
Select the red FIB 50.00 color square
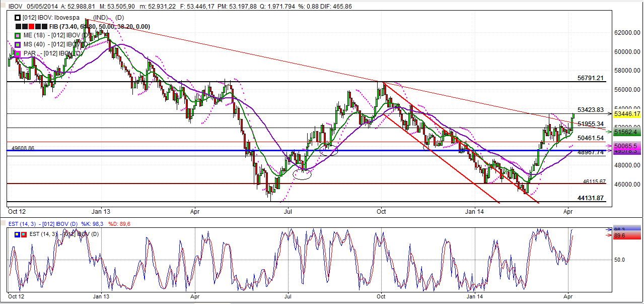31,26
